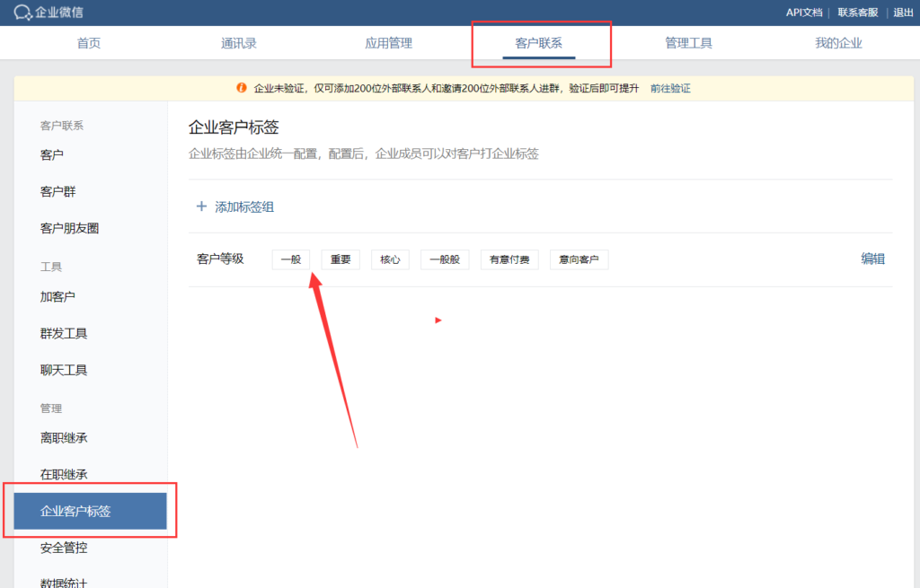The height and width of the screenshot is (588, 920).
Task: Click the 客户联系 sidebar section header
Action: point(62,126)
